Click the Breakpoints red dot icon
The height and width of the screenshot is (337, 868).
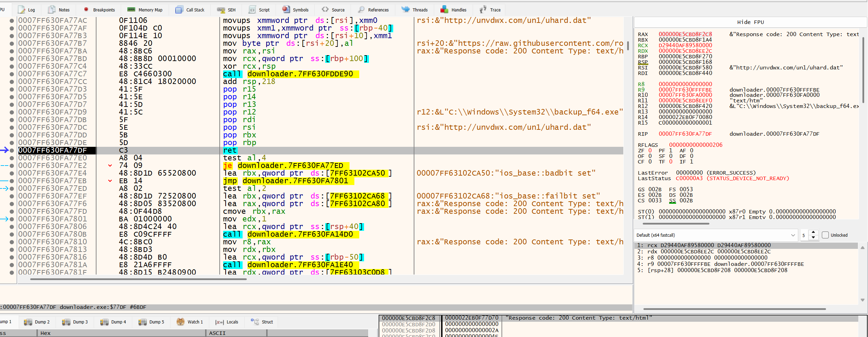pyautogui.click(x=86, y=9)
